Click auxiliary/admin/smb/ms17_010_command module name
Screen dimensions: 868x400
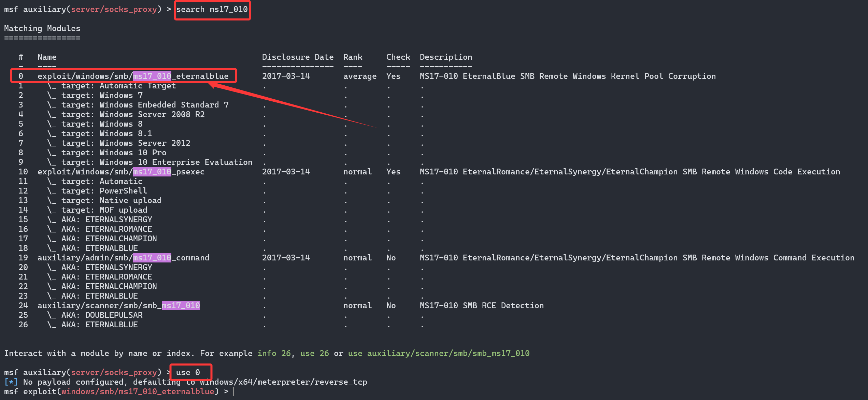[x=123, y=258]
